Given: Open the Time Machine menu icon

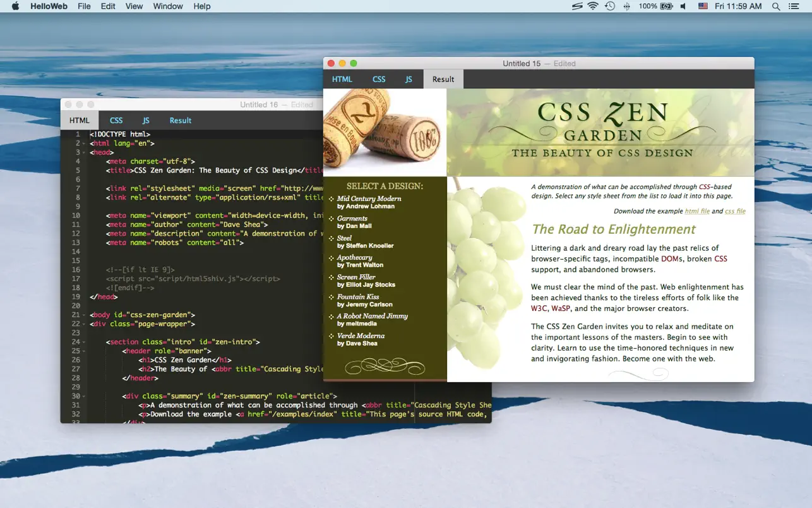Looking at the screenshot, I should (610, 6).
